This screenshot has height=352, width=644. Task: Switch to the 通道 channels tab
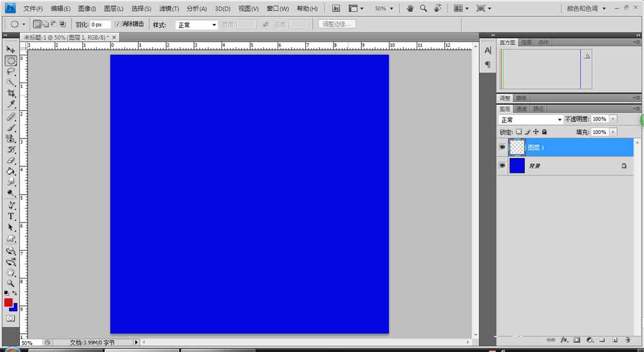[521, 109]
